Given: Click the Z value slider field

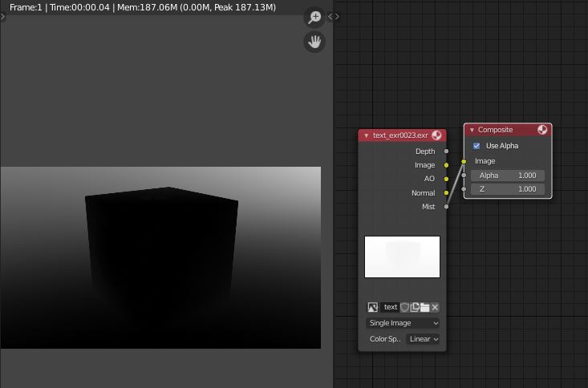Looking at the screenshot, I should [507, 189].
